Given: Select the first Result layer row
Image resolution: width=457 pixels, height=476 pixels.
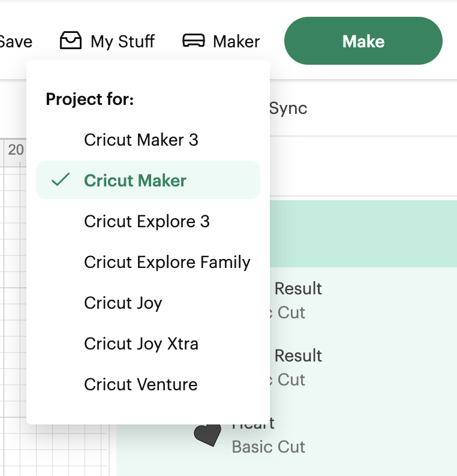Looking at the screenshot, I should [x=363, y=300].
